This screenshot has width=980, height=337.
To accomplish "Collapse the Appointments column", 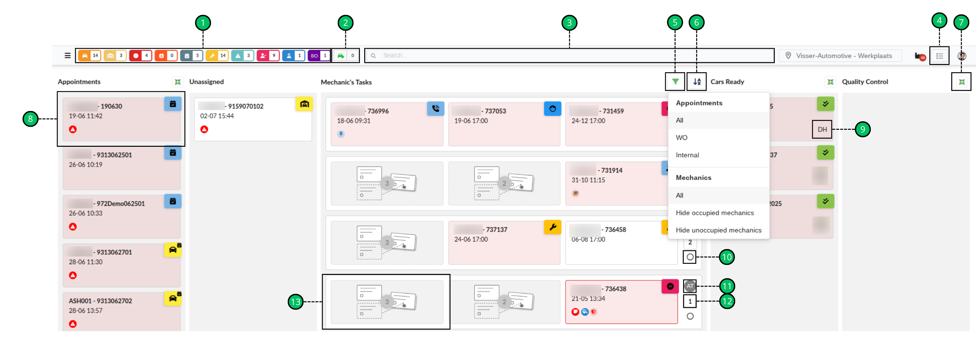I will (x=177, y=82).
